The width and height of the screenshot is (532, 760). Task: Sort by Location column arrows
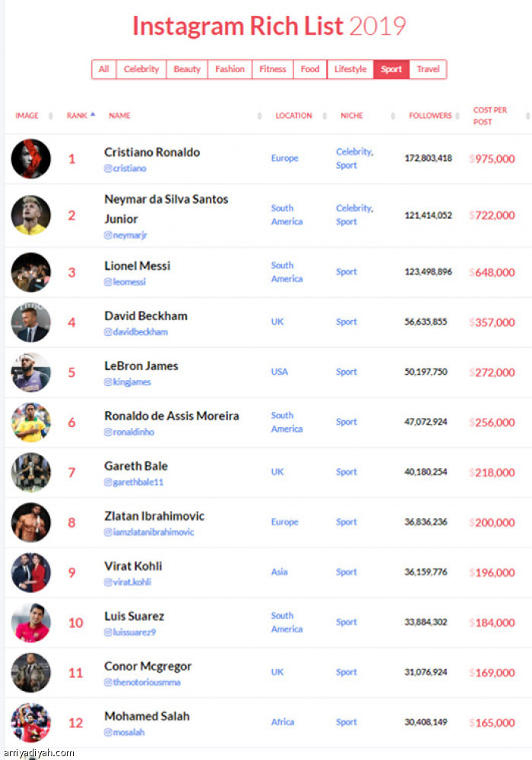(325, 116)
